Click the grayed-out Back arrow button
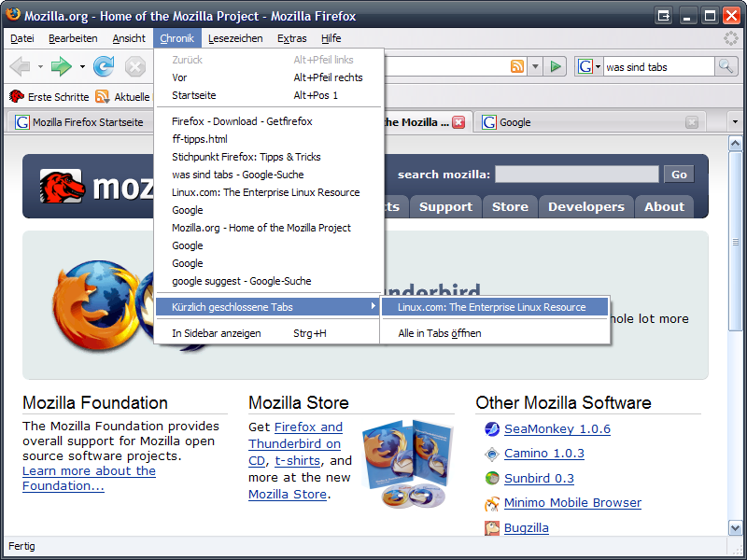Screen dimensions: 747x560 [x=20, y=66]
